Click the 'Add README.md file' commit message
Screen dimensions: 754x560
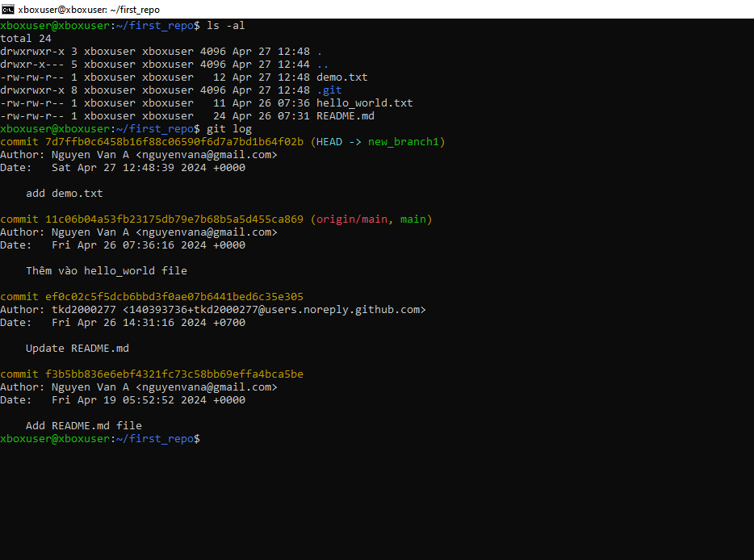pyautogui.click(x=83, y=426)
